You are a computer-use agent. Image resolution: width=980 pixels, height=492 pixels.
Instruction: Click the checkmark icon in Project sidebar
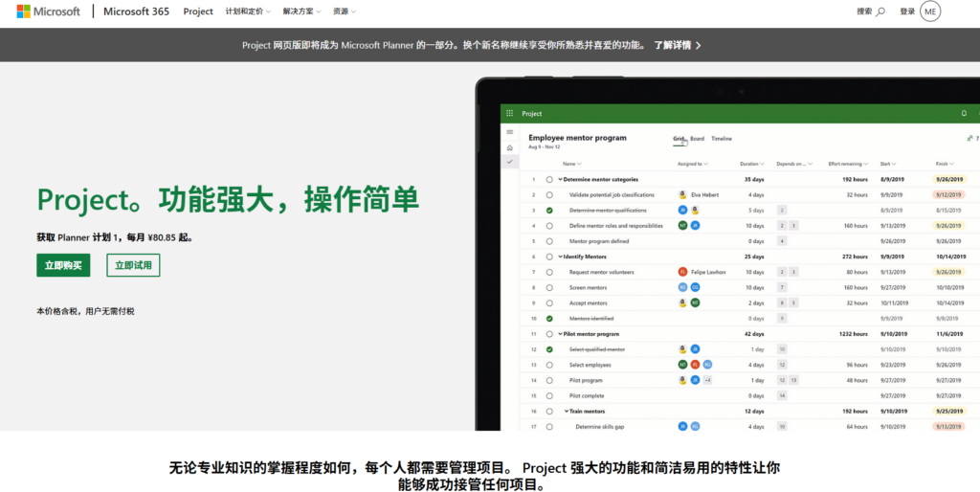pos(509,162)
